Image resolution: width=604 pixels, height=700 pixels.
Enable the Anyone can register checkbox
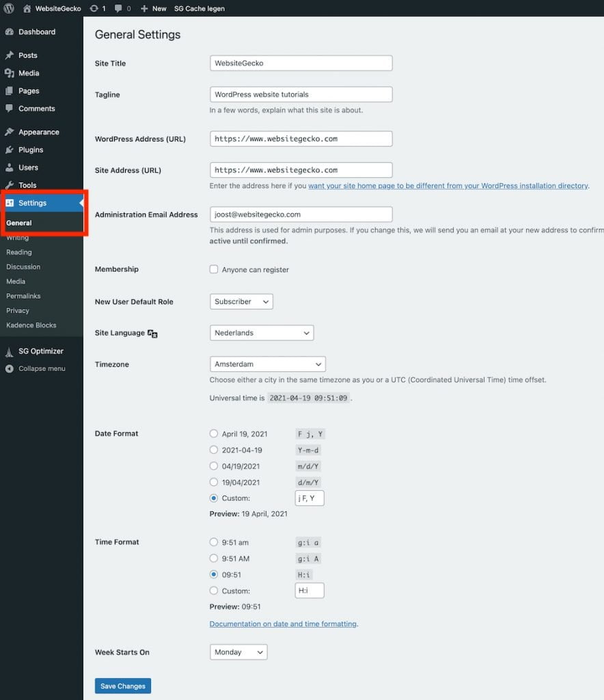click(213, 269)
